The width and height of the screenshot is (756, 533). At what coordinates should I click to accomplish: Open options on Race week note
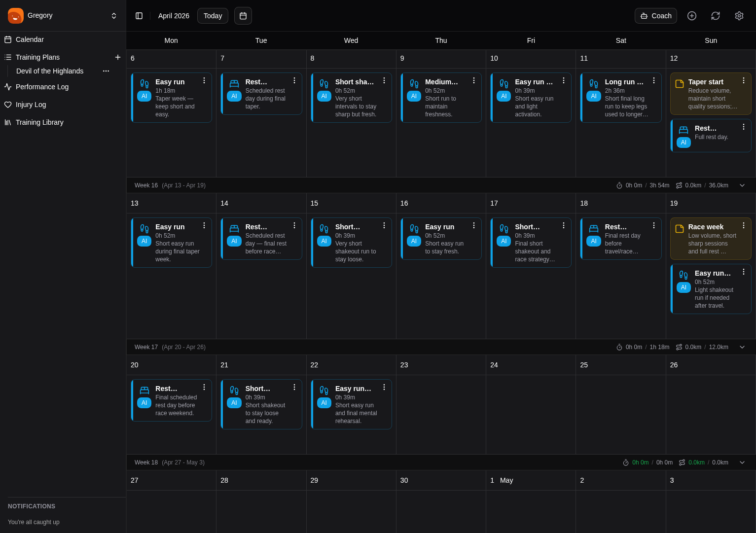click(744, 225)
